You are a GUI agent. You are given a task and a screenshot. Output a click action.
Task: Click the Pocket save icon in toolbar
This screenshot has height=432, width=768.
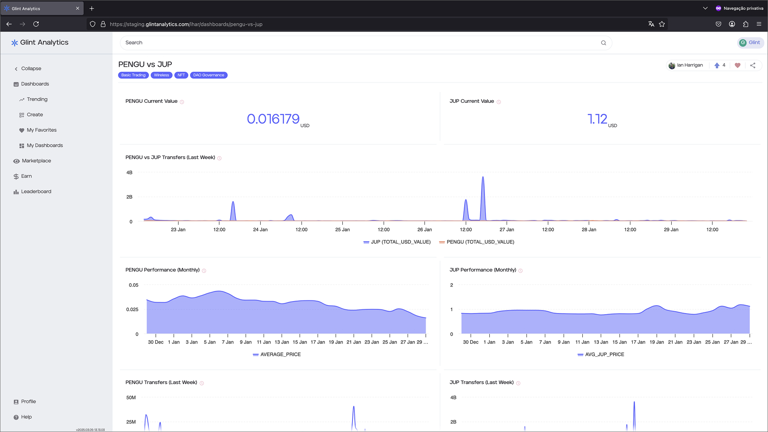(x=719, y=24)
